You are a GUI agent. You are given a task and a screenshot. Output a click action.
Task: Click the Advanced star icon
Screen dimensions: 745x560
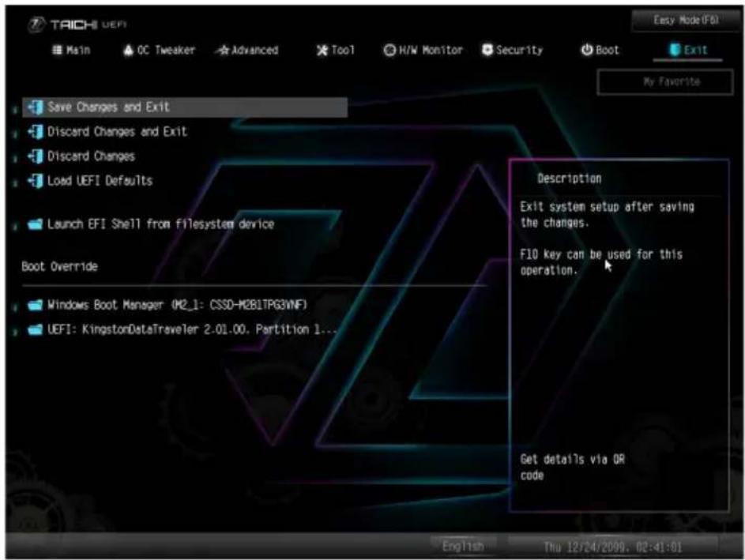point(224,50)
